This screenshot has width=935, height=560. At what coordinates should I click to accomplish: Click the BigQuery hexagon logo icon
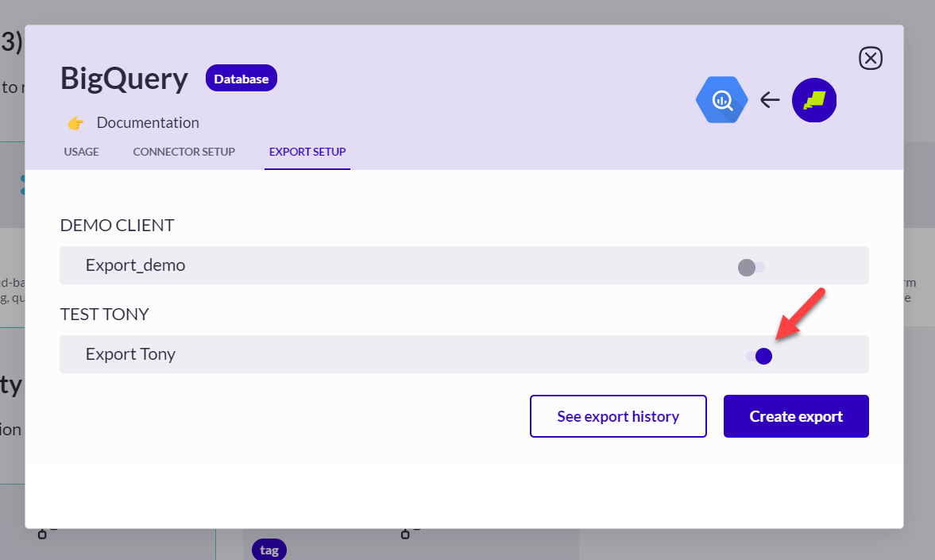click(721, 100)
